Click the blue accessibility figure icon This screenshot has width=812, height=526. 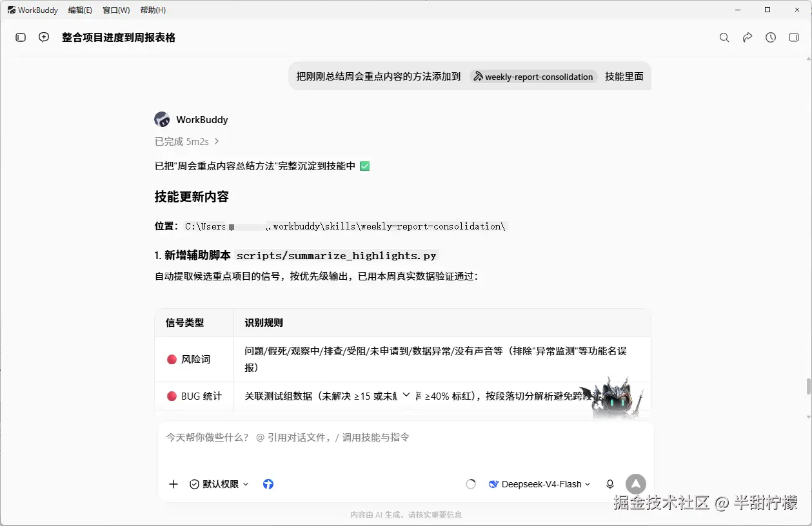[268, 484]
